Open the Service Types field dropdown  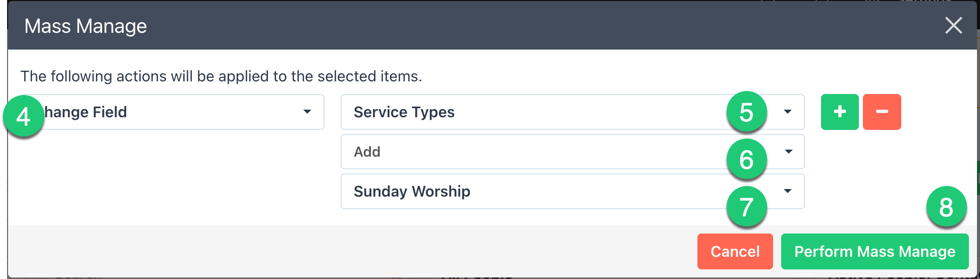coord(572,112)
